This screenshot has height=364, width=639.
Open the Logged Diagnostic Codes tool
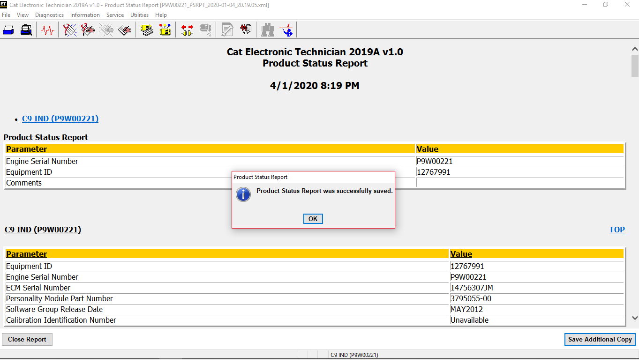(88, 30)
